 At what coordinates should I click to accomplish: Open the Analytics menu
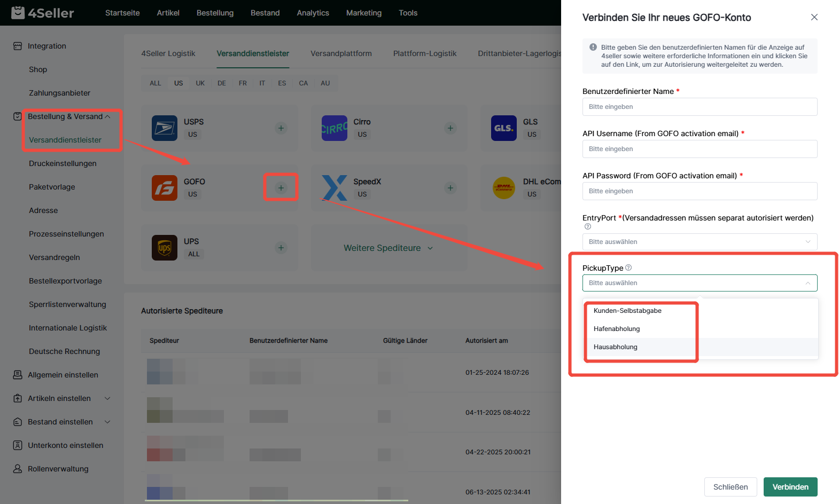tap(313, 13)
